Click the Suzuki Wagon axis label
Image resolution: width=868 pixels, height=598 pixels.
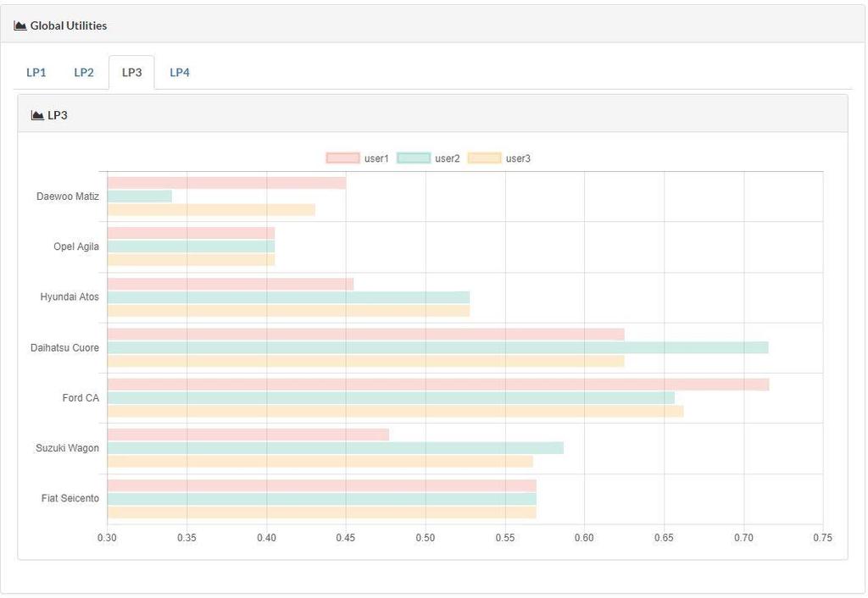click(x=68, y=448)
